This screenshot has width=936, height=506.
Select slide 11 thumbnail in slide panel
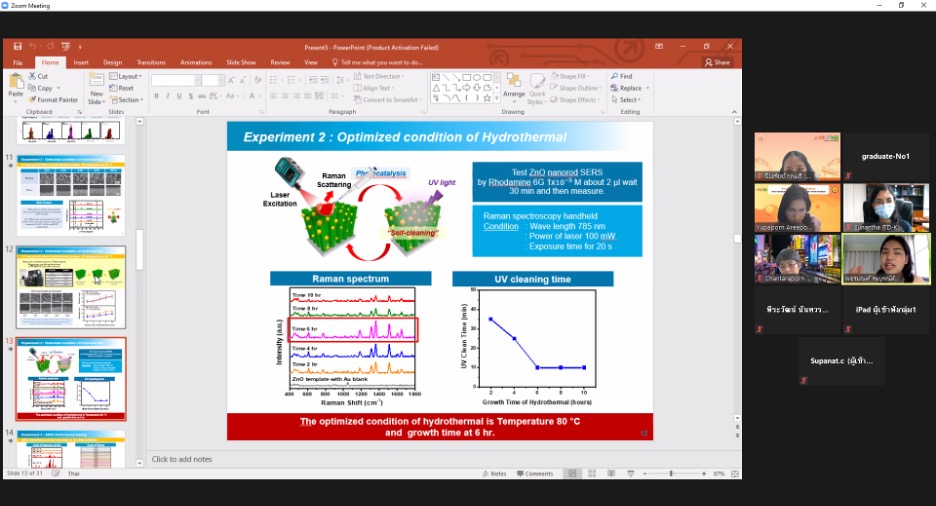pos(71,195)
